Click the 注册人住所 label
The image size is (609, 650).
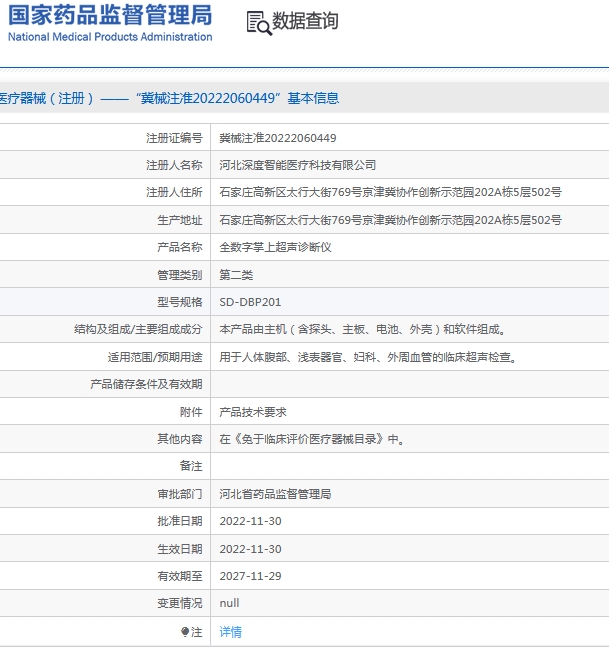(x=174, y=192)
